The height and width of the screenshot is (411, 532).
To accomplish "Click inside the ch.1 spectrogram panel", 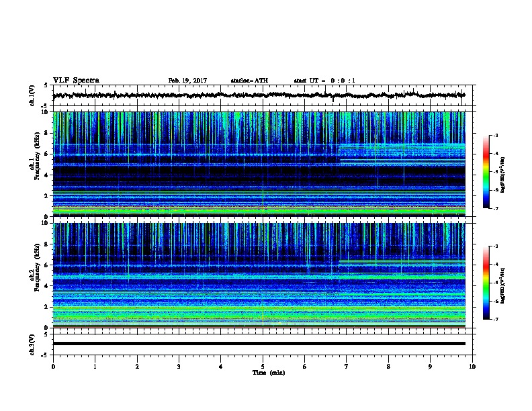I will click(x=259, y=164).
